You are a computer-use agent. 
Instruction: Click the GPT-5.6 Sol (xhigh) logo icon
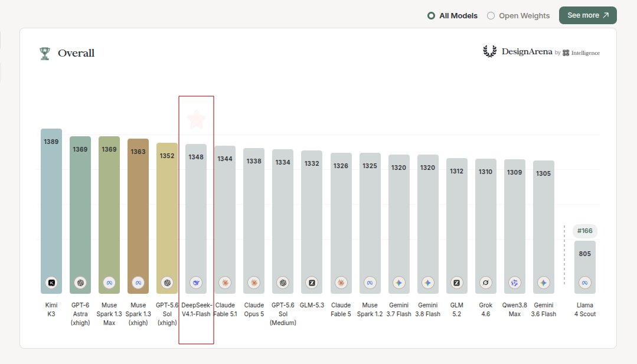point(167,283)
